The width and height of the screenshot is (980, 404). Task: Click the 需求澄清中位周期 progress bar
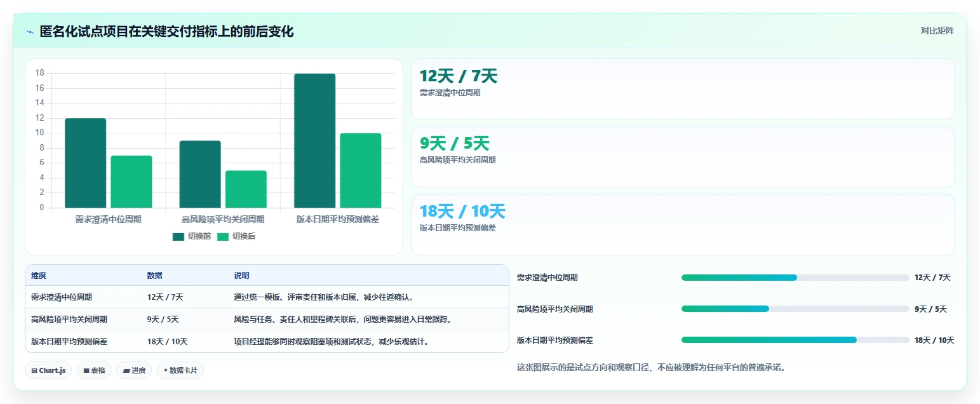(795, 278)
